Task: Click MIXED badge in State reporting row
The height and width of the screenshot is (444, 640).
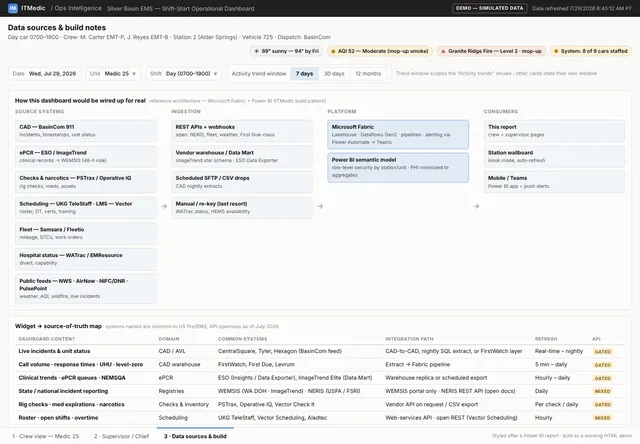Action: [602, 391]
